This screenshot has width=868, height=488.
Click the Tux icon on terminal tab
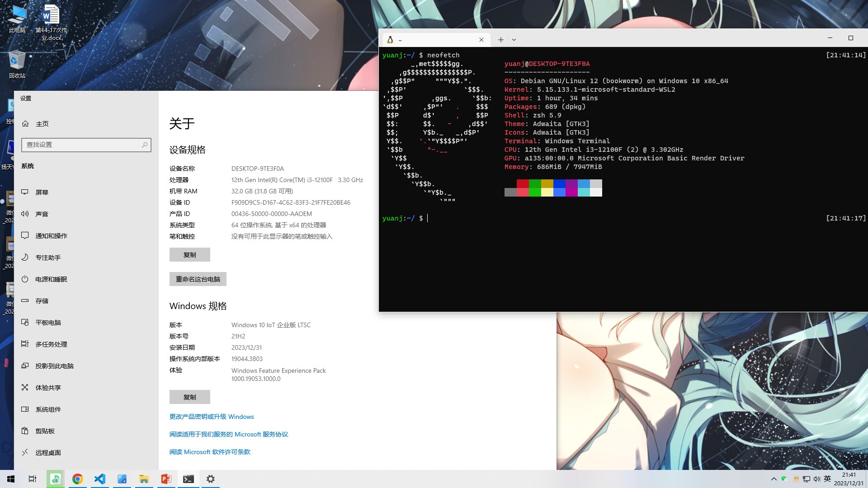(x=390, y=40)
